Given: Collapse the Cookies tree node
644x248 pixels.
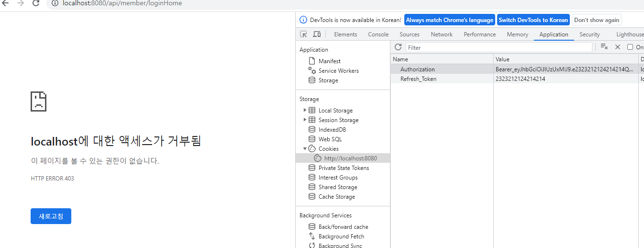Looking at the screenshot, I should (x=305, y=148).
